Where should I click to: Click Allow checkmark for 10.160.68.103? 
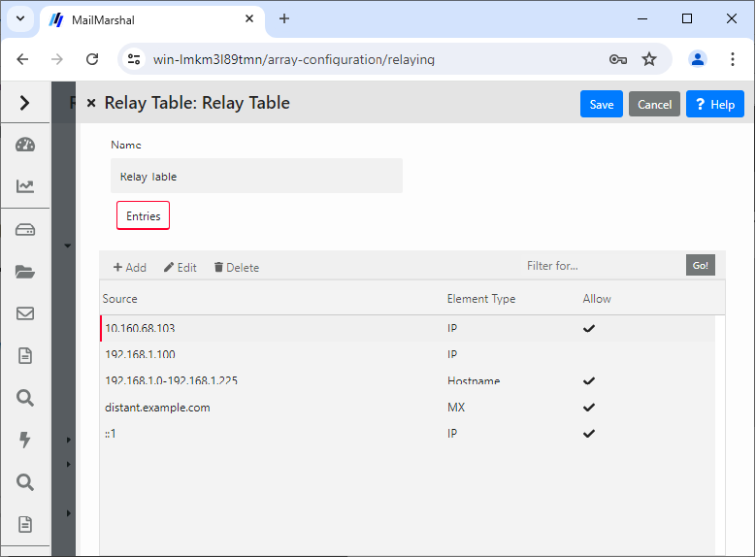click(589, 328)
